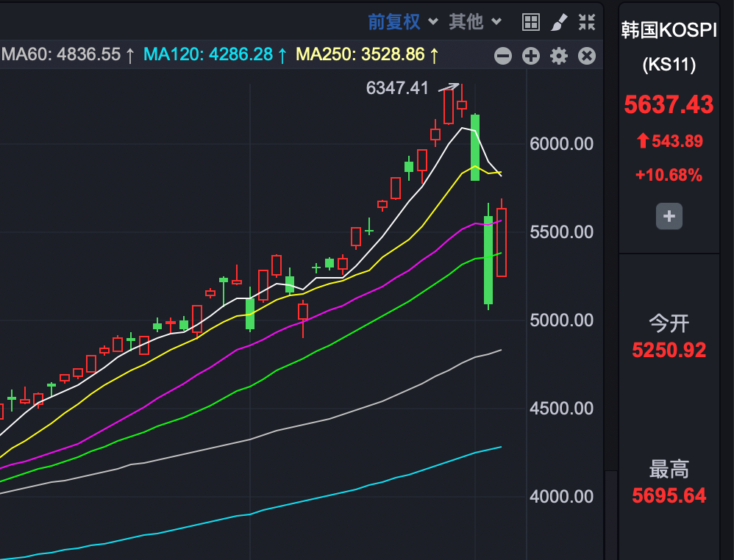
Task: Click the latest red candlestick on chart
Action: [x=502, y=242]
